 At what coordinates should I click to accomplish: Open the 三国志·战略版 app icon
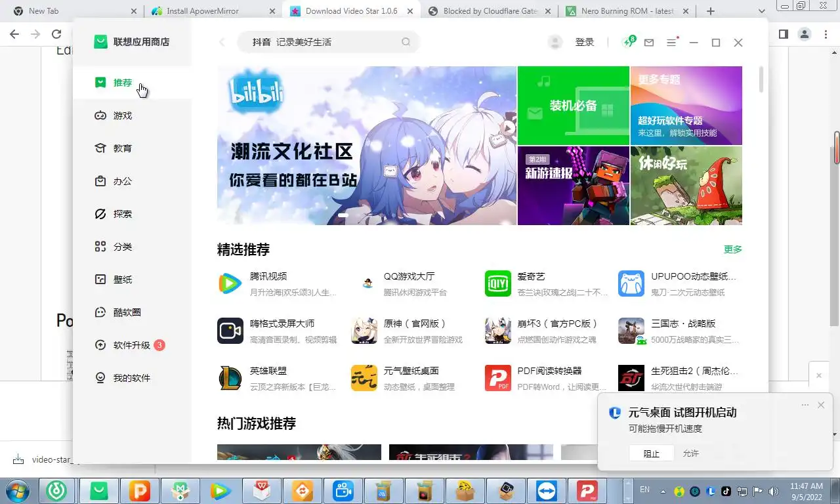[631, 331]
